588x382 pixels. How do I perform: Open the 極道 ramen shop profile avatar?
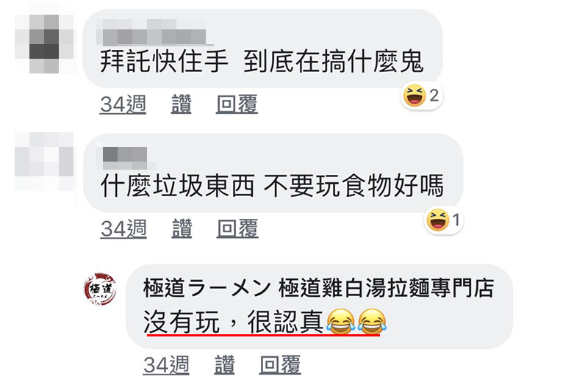tap(100, 289)
